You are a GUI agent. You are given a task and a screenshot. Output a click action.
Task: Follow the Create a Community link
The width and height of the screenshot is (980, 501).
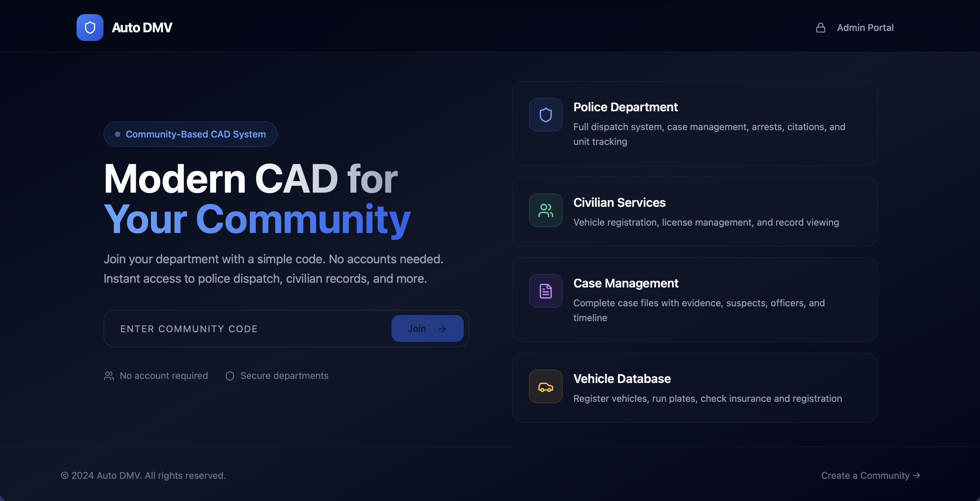[870, 475]
